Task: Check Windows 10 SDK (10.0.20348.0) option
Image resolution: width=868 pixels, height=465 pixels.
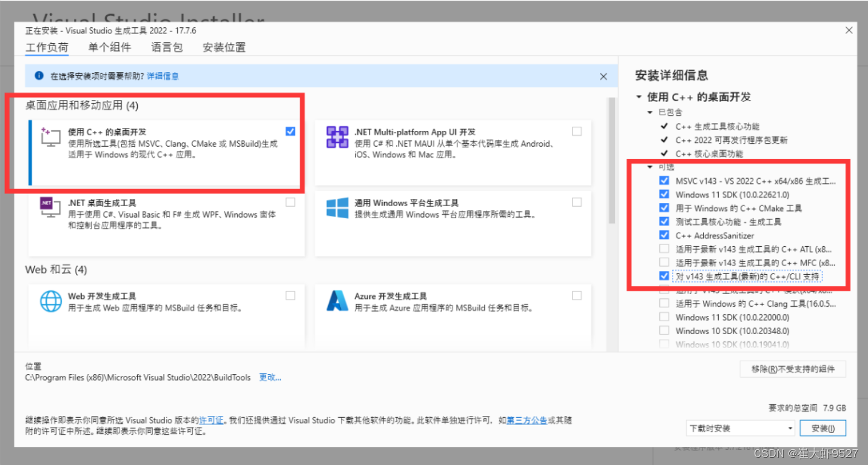Action: click(x=664, y=331)
